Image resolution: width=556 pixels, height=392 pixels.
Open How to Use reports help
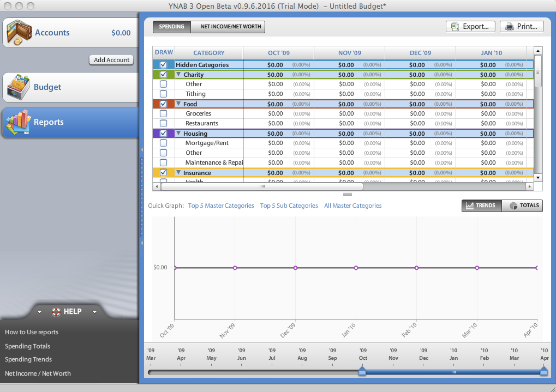click(32, 332)
